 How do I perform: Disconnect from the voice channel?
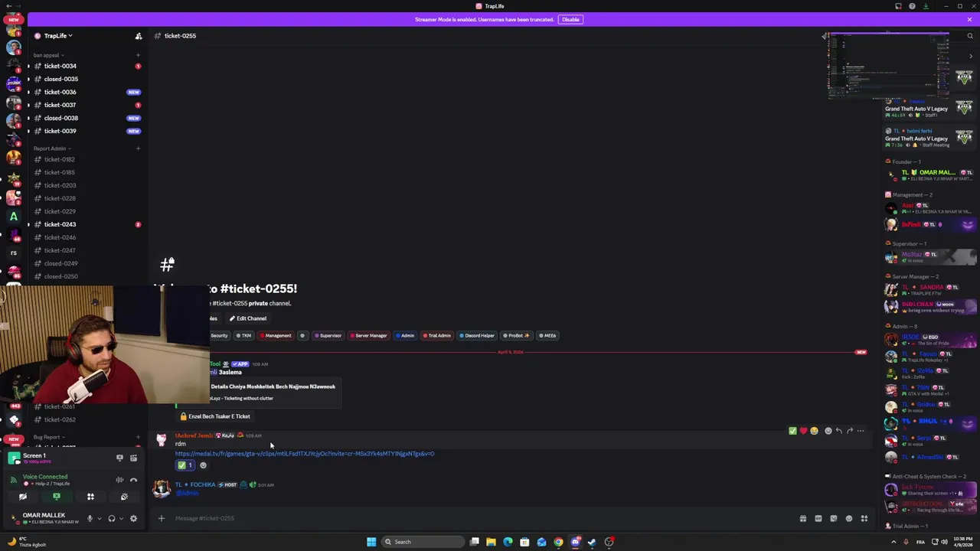coord(133,480)
